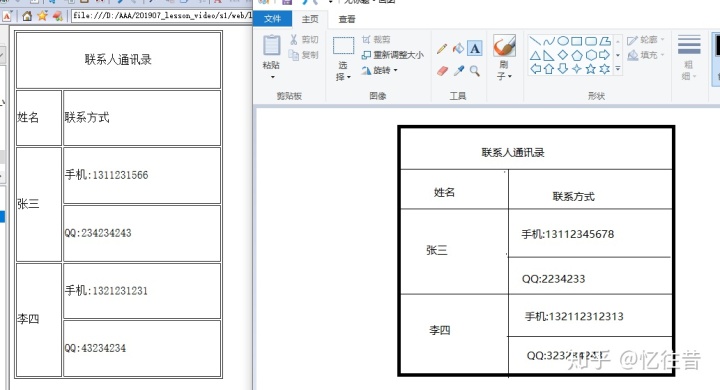Screen dimensions: 720x390
Task: Choose the five-point star shape
Action: click(x=591, y=69)
